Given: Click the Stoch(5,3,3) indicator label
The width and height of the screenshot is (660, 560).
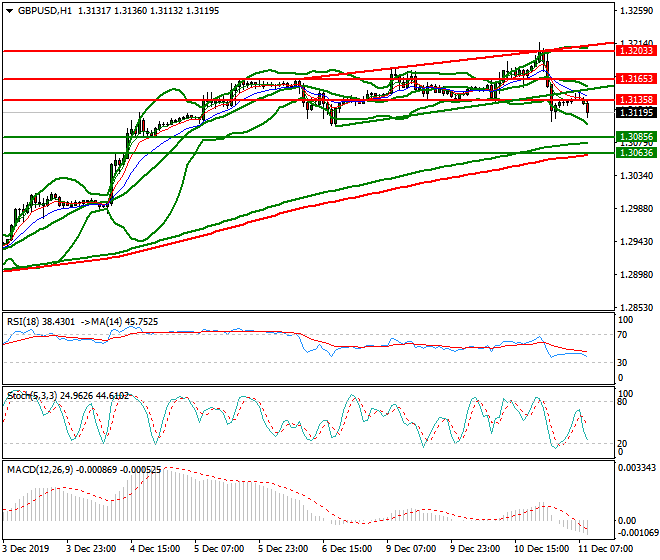Looking at the screenshot, I should coord(32,396).
